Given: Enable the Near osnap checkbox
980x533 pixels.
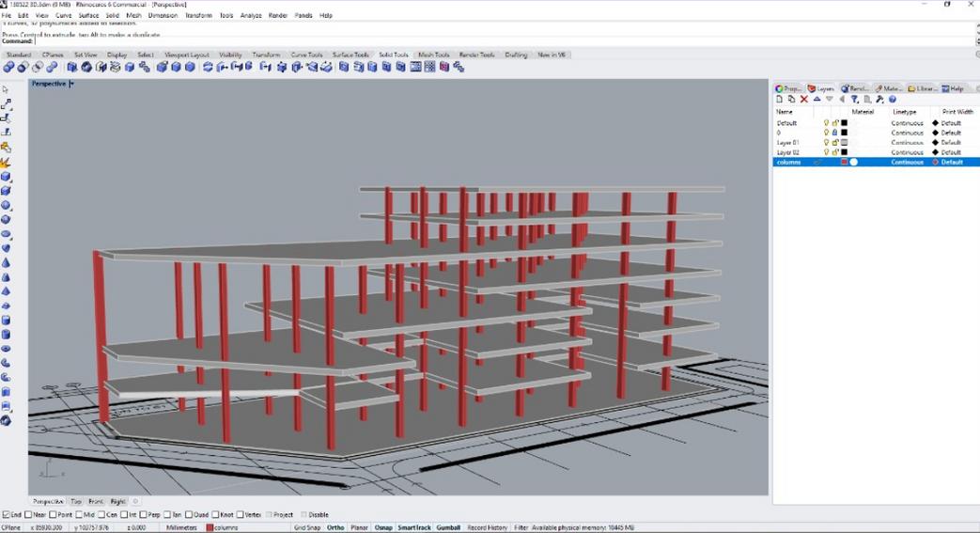Looking at the screenshot, I should pyautogui.click(x=28, y=515).
